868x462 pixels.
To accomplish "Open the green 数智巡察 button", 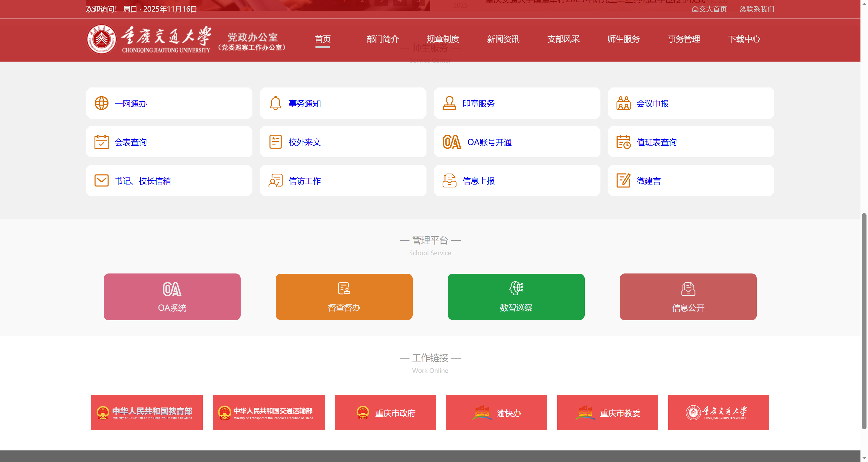I will pyautogui.click(x=516, y=297).
